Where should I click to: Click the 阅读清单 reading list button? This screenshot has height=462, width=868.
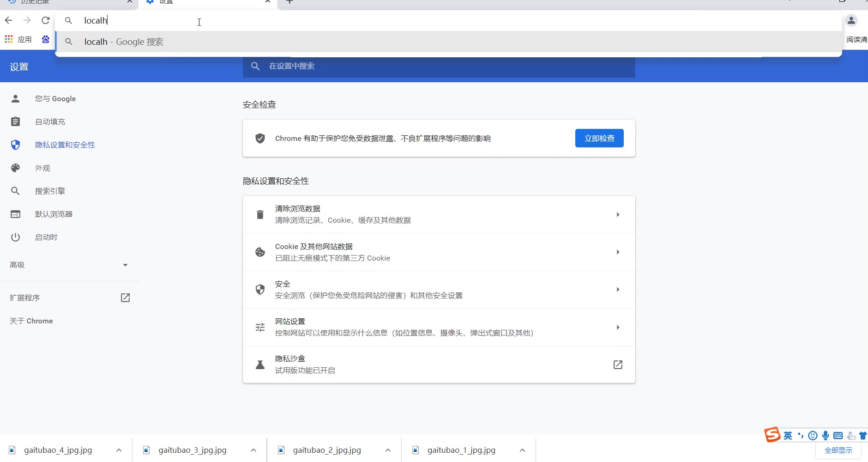coord(857,39)
